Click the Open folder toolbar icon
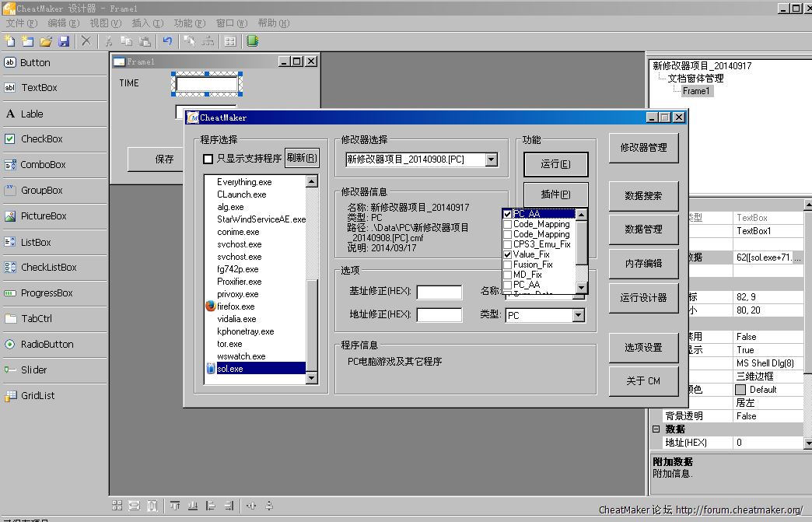Image resolution: width=812 pixels, height=522 pixels. tap(46, 41)
